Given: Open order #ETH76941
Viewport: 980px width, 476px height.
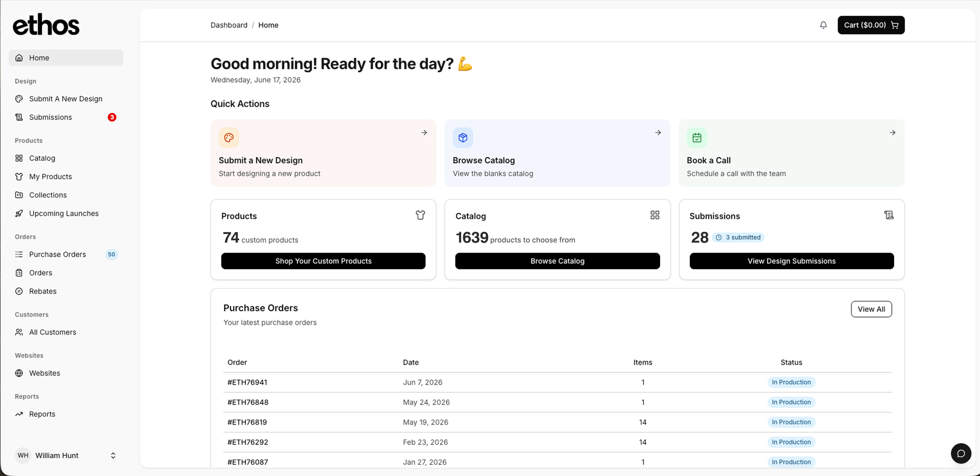Looking at the screenshot, I should pyautogui.click(x=247, y=382).
